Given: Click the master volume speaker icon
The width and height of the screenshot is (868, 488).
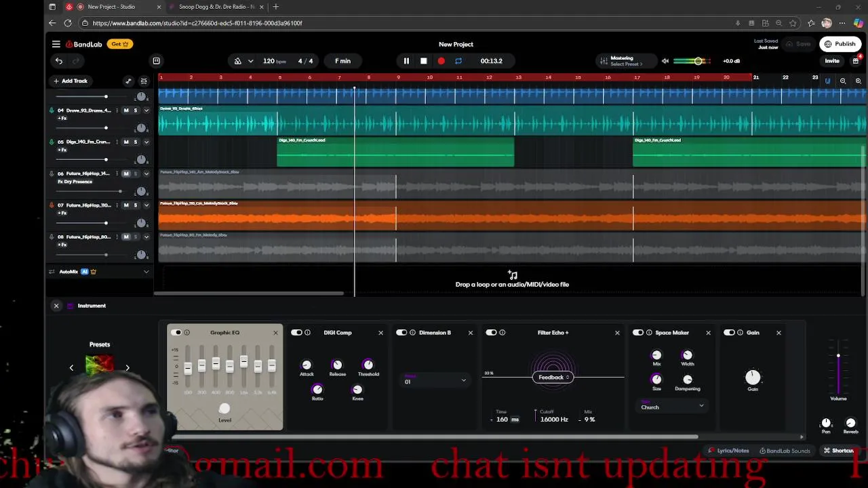Looking at the screenshot, I should click(x=665, y=61).
